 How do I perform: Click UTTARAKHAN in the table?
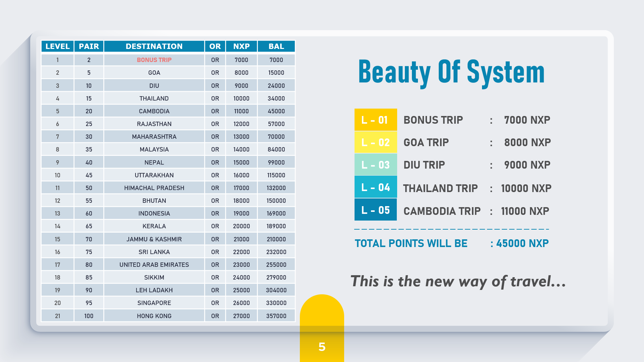tap(154, 175)
